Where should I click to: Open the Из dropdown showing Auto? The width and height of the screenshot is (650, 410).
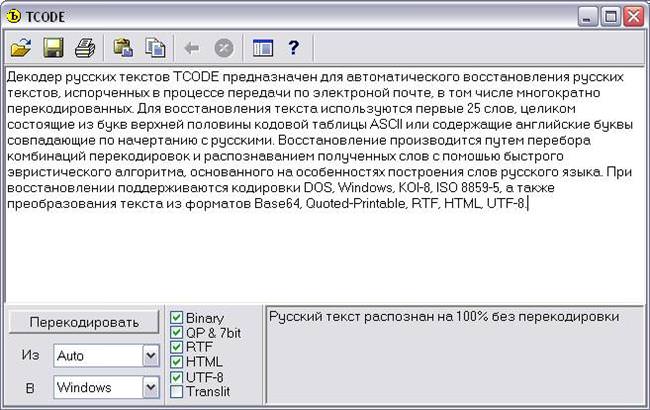tap(151, 355)
